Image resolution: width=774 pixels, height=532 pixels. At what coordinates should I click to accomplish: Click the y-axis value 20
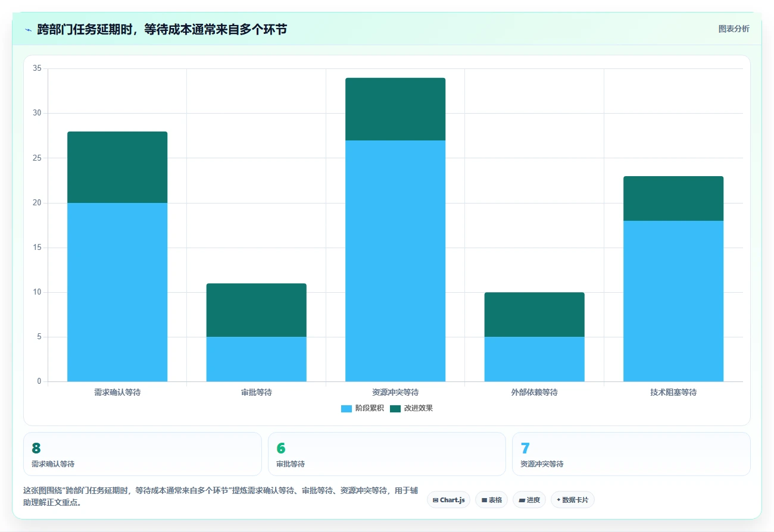click(x=37, y=203)
